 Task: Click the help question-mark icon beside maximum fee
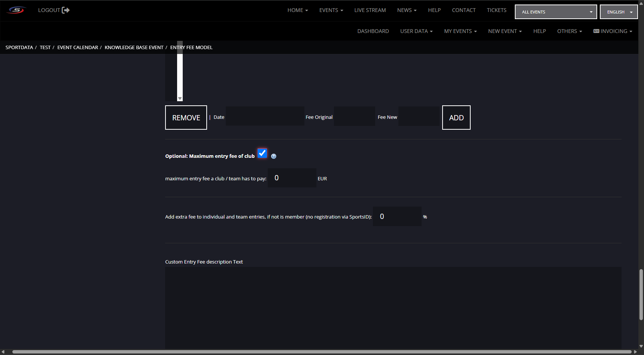(x=274, y=156)
